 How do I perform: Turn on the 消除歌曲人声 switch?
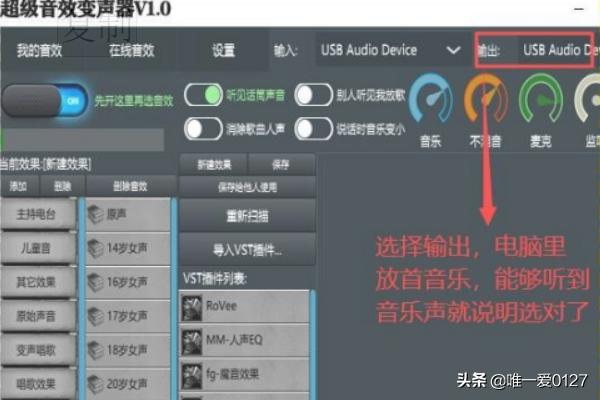tap(203, 129)
